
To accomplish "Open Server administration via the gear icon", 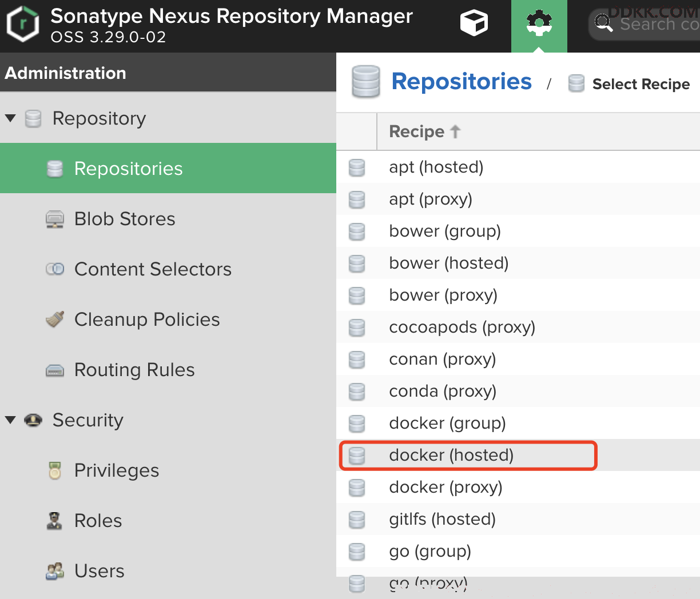I will click(539, 23).
